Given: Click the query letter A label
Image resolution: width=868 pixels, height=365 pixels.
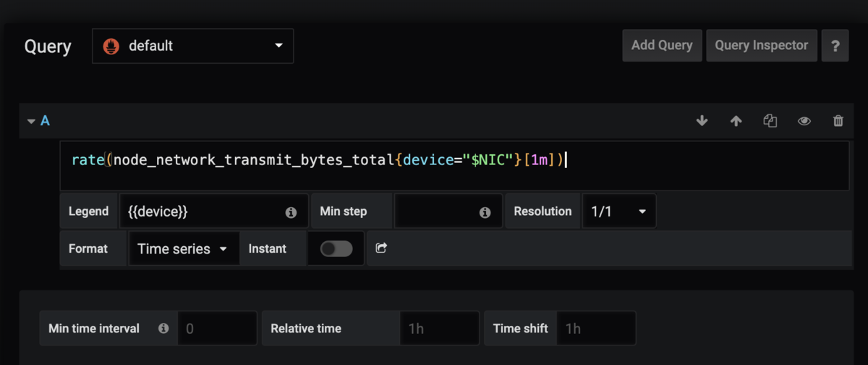Looking at the screenshot, I should [x=45, y=121].
